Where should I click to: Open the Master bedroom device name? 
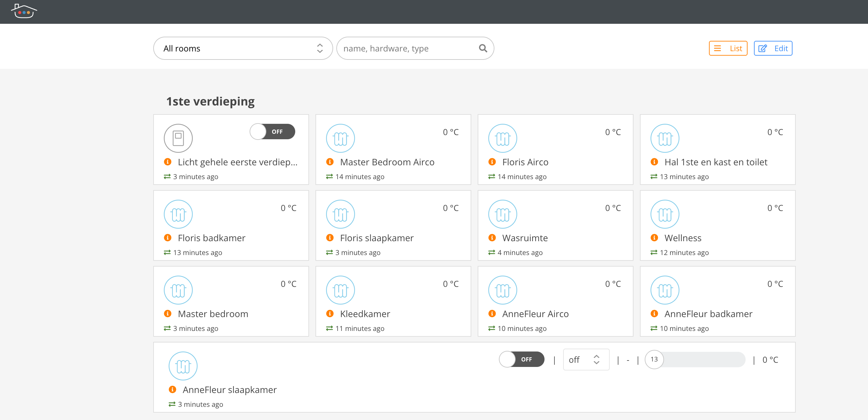[x=213, y=314]
